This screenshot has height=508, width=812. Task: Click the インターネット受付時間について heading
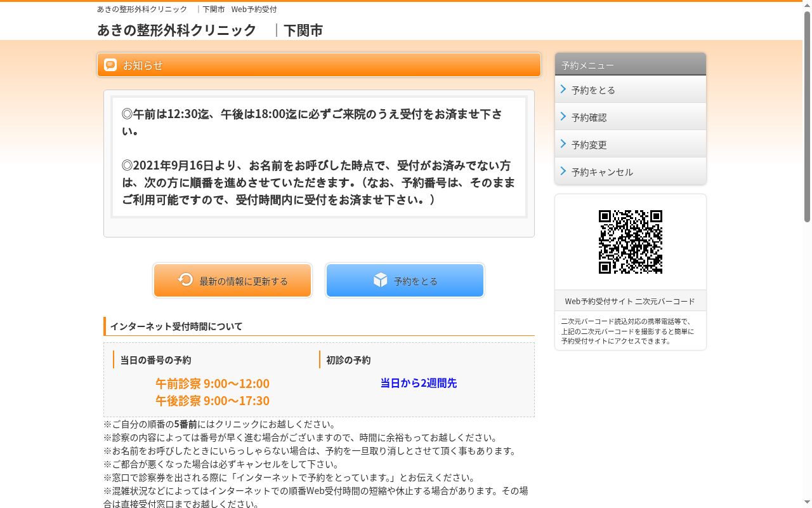pos(319,326)
